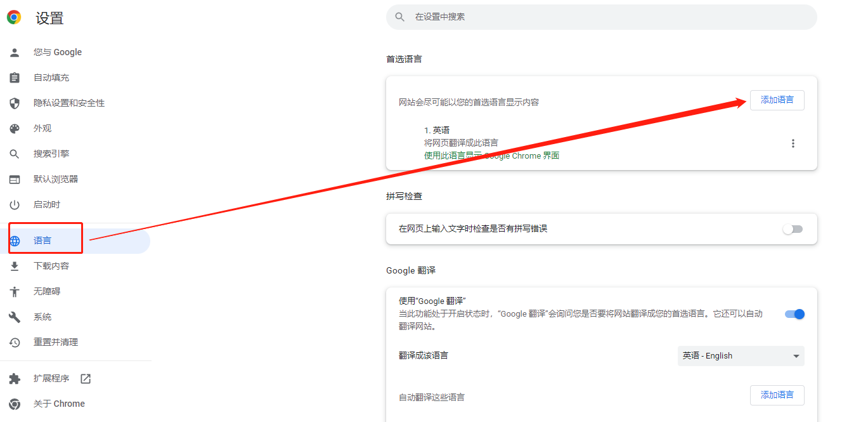
Task: Click the search icon in the settings search bar
Action: click(x=399, y=16)
